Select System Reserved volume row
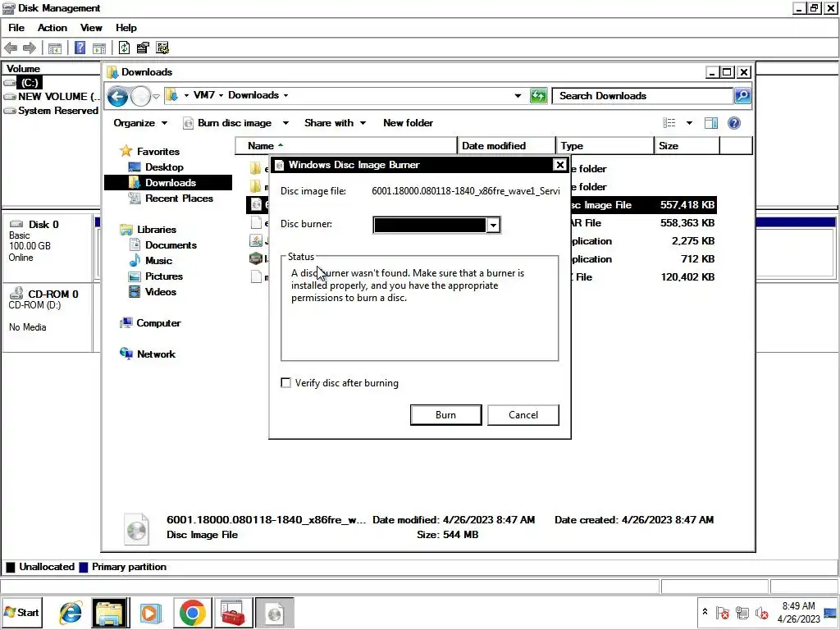The height and width of the screenshot is (630, 840). point(52,111)
